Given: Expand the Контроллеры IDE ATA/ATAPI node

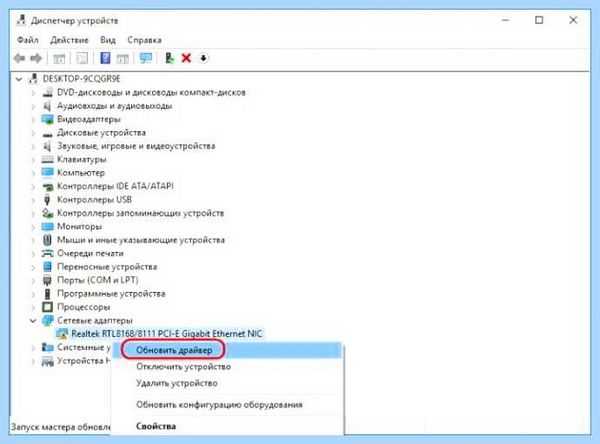Looking at the screenshot, I should (x=33, y=186).
